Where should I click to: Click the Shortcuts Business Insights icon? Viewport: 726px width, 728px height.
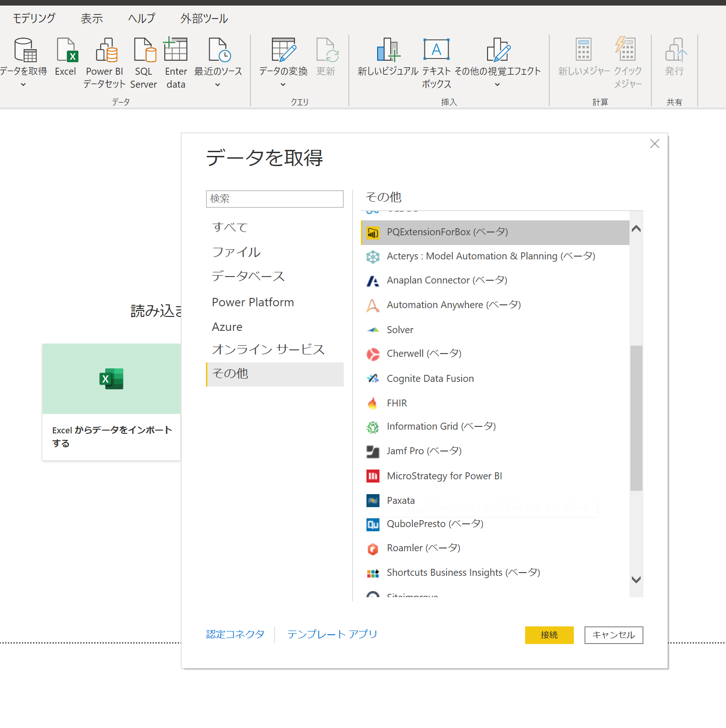[373, 573]
